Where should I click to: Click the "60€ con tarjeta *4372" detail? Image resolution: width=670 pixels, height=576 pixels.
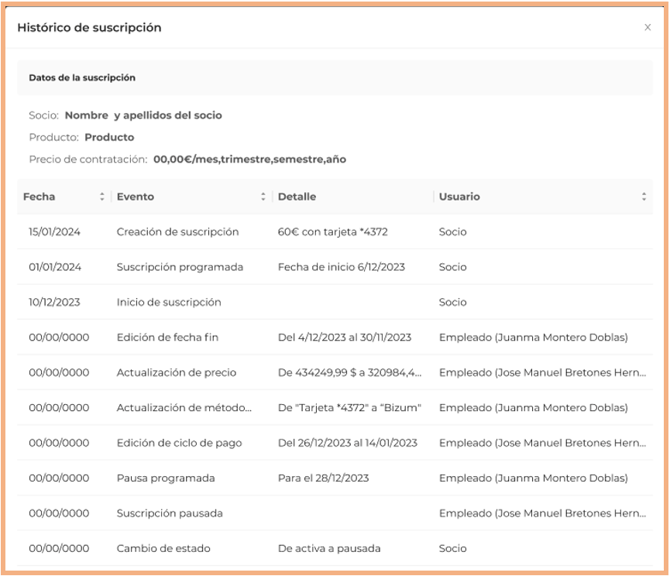click(334, 232)
